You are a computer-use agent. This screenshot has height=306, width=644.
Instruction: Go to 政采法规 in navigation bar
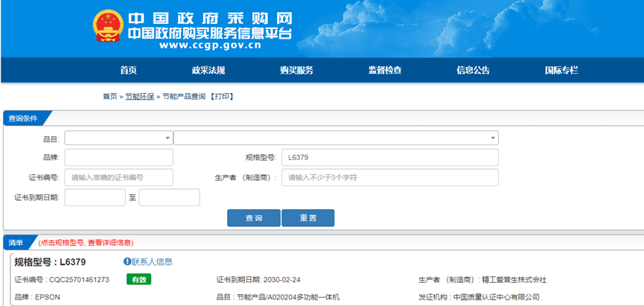coord(208,71)
